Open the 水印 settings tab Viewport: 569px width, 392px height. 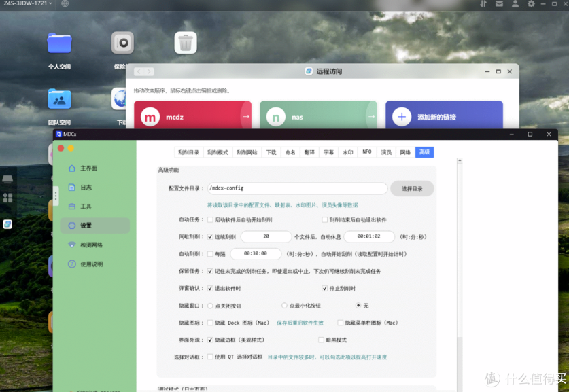pyautogui.click(x=348, y=152)
